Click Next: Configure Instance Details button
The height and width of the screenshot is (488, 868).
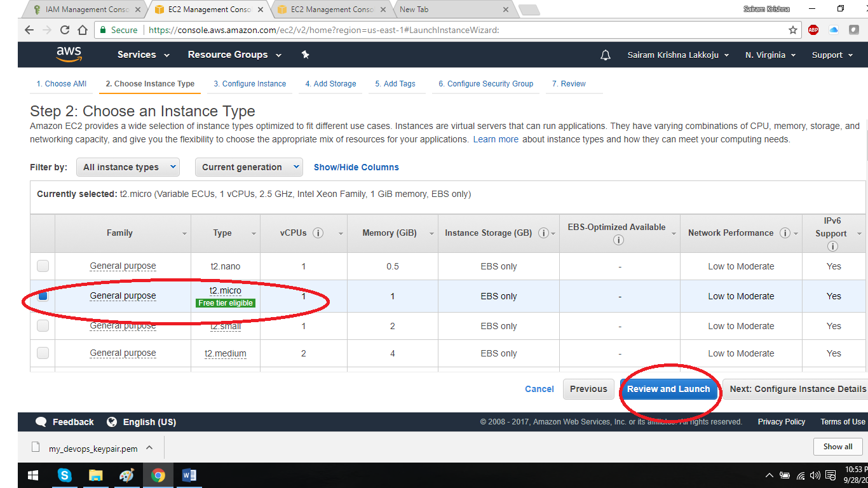tap(797, 389)
